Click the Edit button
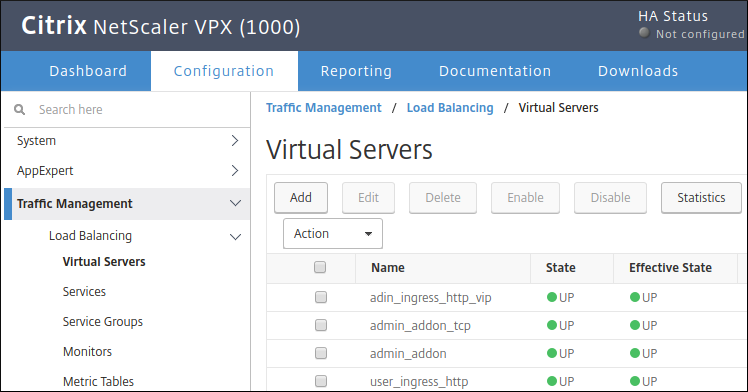 tap(368, 197)
